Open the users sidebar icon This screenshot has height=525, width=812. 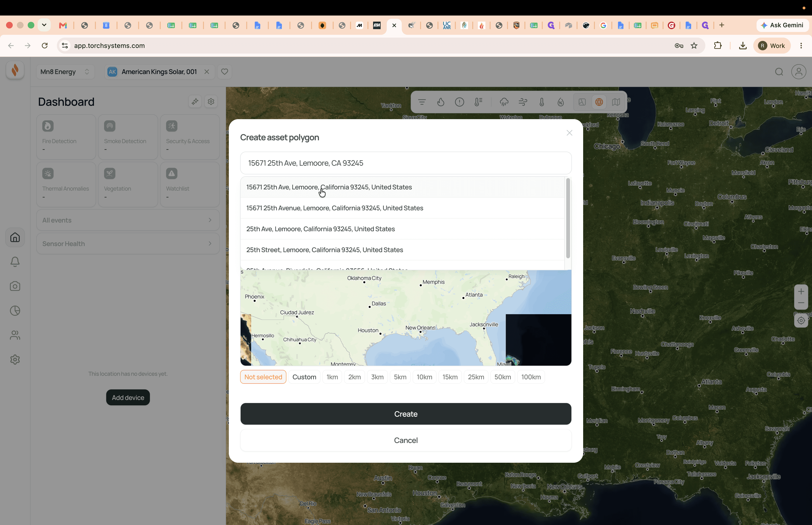(15, 335)
